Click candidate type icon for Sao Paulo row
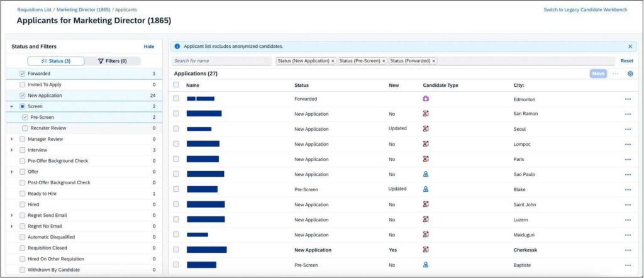The height and width of the screenshot is (278, 644). tap(426, 174)
